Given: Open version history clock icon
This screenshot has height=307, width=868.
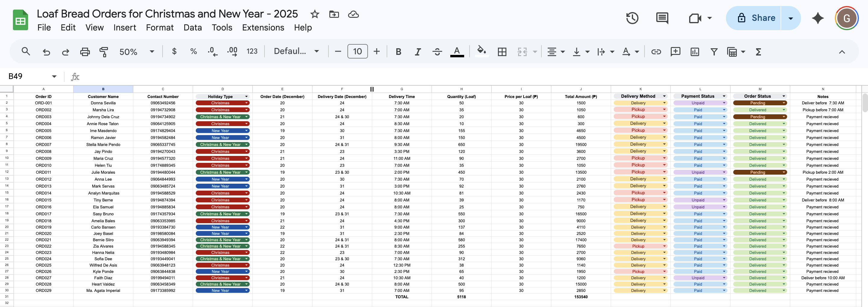Looking at the screenshot, I should click(632, 18).
